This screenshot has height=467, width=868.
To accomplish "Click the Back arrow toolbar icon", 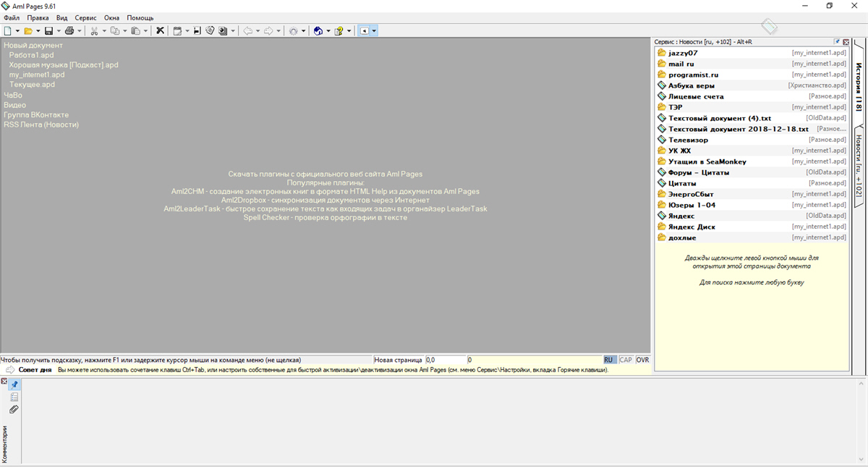I will (x=247, y=31).
